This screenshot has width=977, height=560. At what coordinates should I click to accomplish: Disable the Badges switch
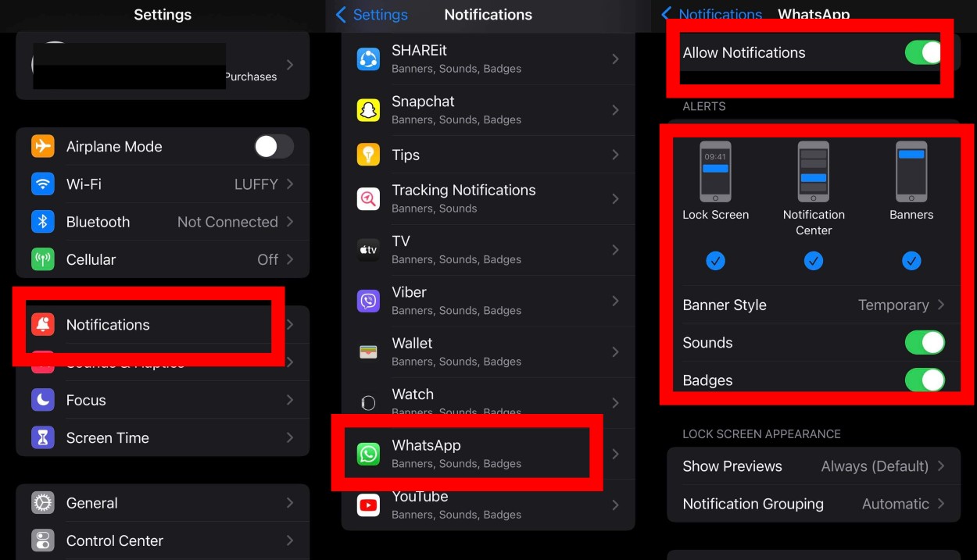[925, 380]
